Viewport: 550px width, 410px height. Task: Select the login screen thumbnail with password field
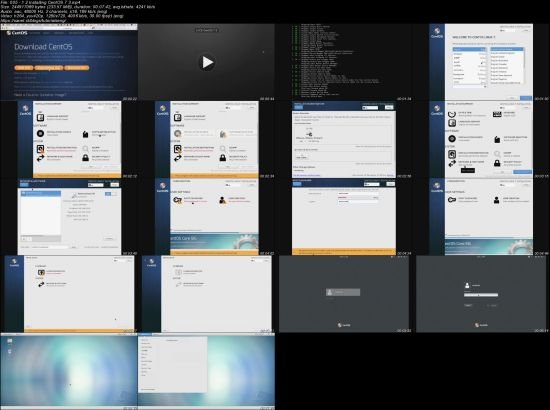pyautogui.click(x=481, y=294)
